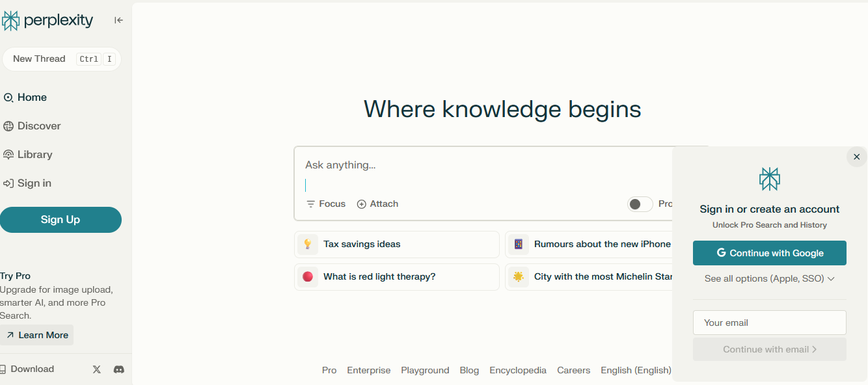This screenshot has width=868, height=385.
Task: Open the Enterprise footer link
Action: coord(369,370)
